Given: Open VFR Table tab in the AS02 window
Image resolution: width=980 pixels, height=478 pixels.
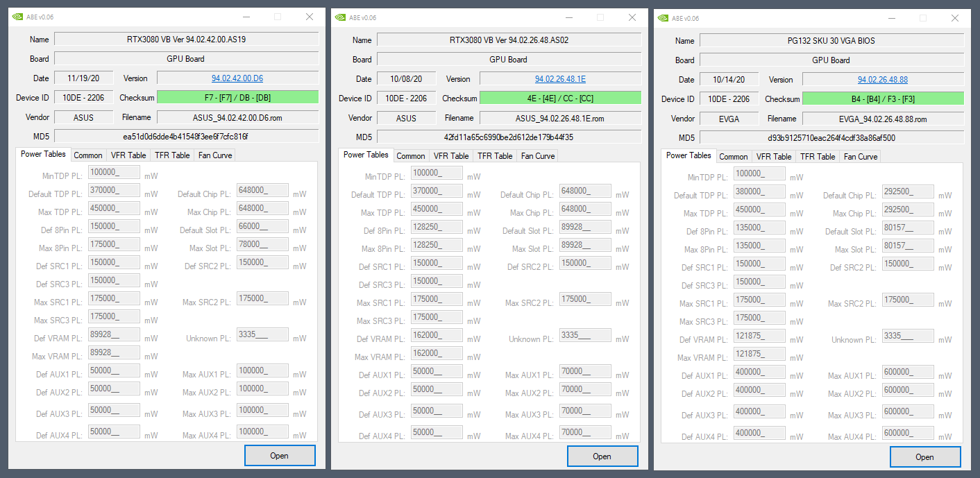Looking at the screenshot, I should [451, 156].
